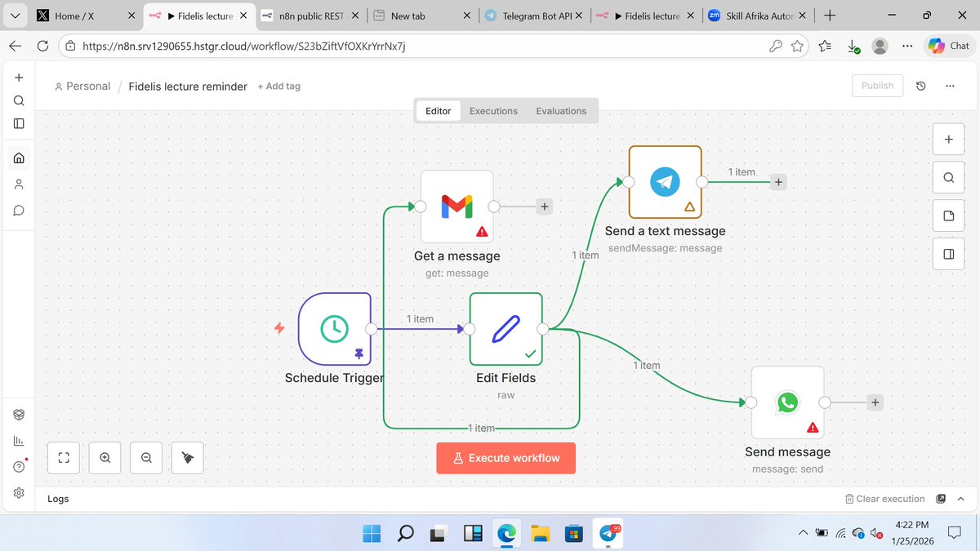Screen dimensions: 980x551
Task: Open the Personal project breadcrumb
Action: click(82, 86)
